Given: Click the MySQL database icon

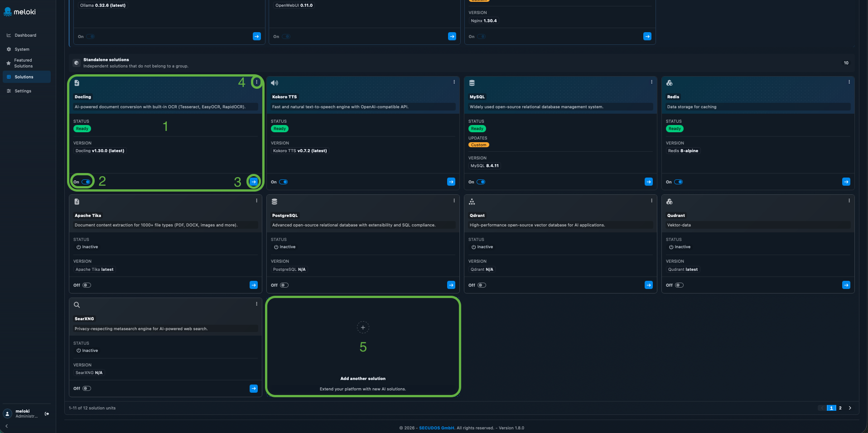Looking at the screenshot, I should tap(472, 83).
